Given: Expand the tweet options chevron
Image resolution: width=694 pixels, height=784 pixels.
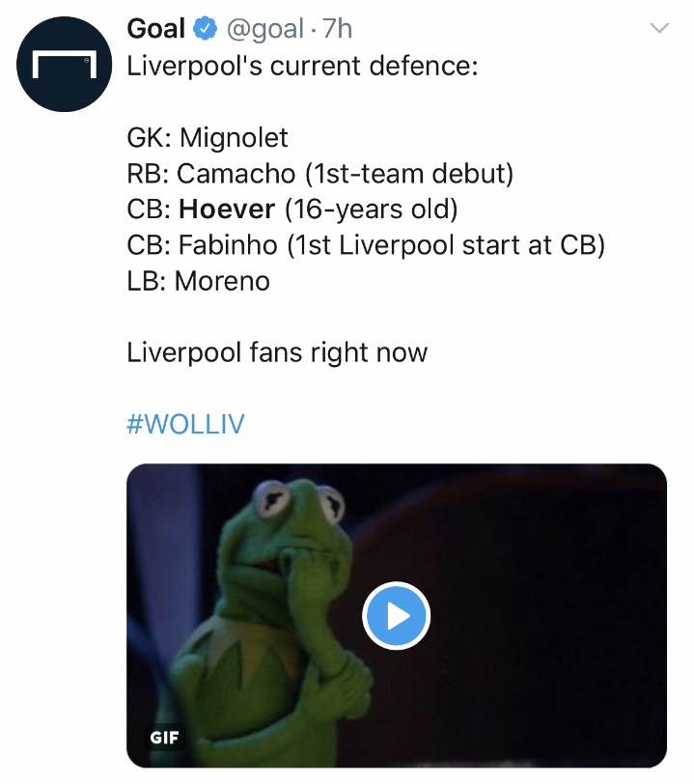Looking at the screenshot, I should pyautogui.click(x=659, y=29).
